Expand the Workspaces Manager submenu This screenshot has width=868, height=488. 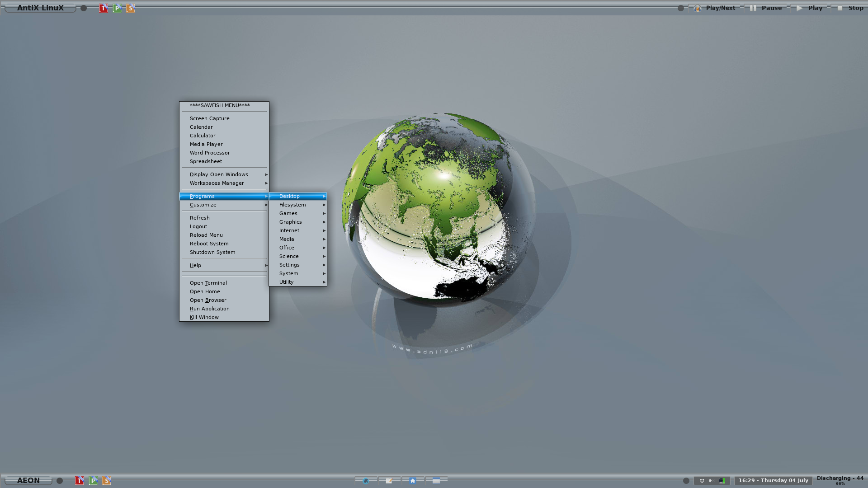coord(224,183)
